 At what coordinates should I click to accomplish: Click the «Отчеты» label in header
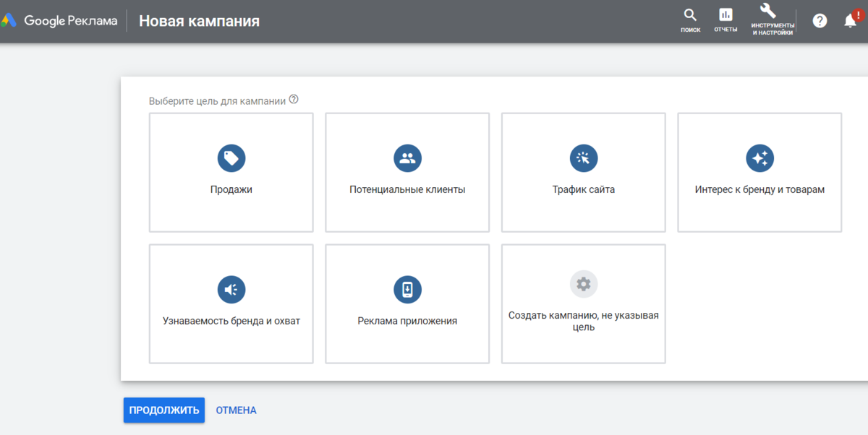click(x=726, y=30)
